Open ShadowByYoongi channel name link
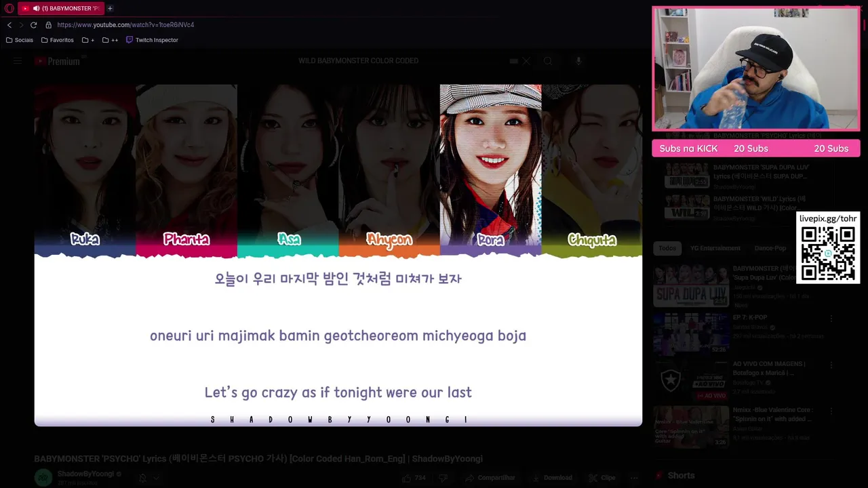This screenshot has width=868, height=488. 85,474
